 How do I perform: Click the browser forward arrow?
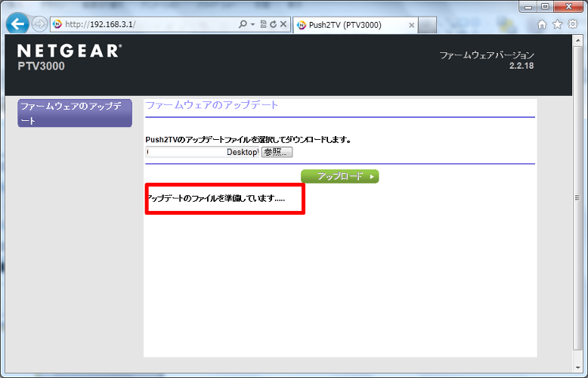[x=39, y=24]
